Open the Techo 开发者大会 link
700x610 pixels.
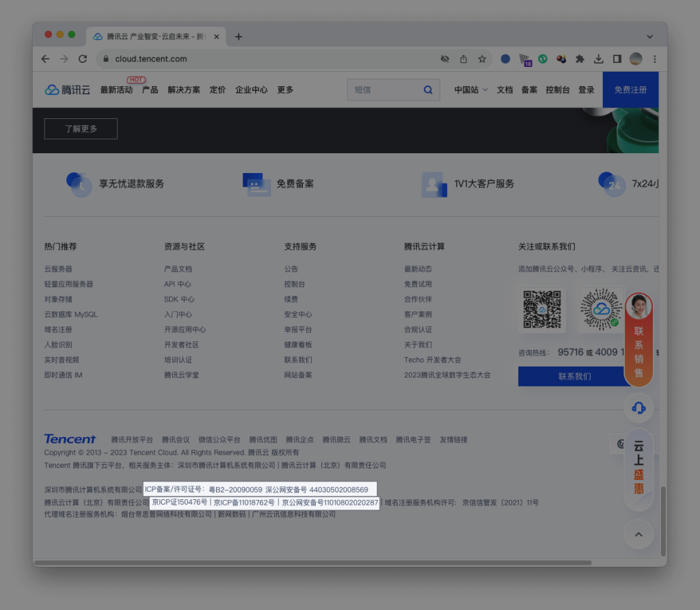tap(433, 360)
